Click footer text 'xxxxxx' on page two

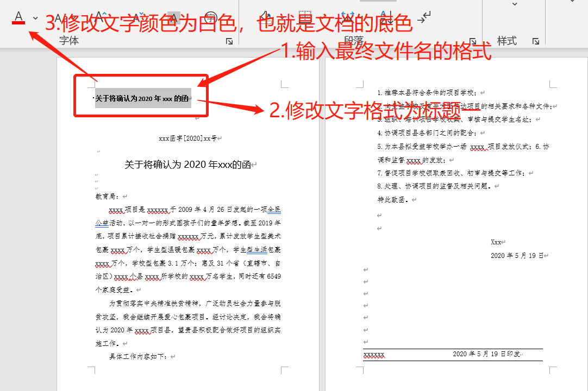point(374,355)
